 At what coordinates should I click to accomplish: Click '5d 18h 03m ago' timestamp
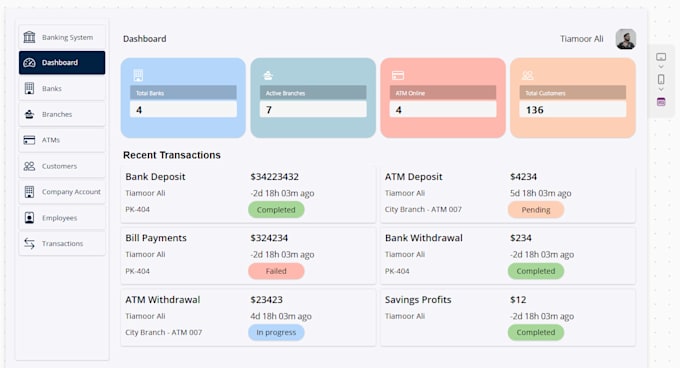tap(540, 193)
